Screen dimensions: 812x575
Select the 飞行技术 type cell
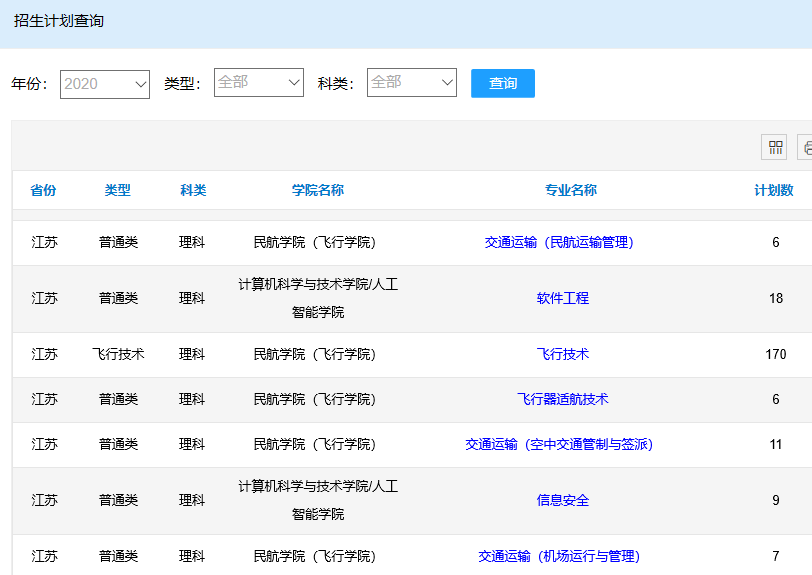[118, 354]
